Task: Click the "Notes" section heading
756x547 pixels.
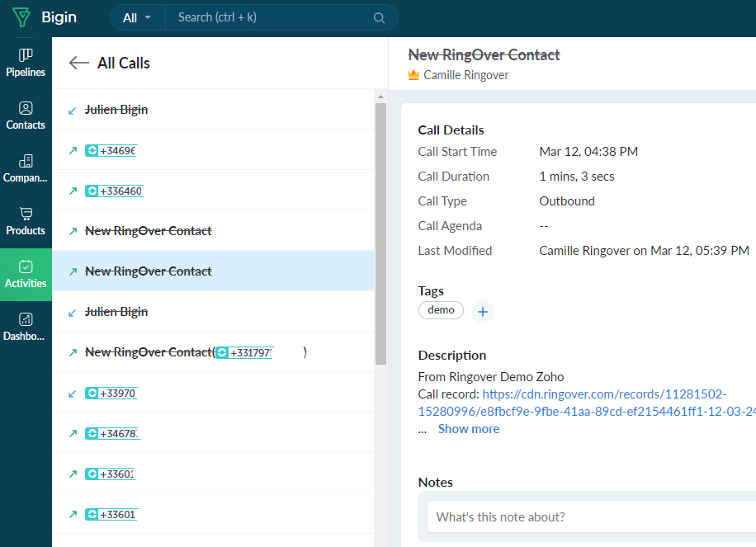Action: 436,483
